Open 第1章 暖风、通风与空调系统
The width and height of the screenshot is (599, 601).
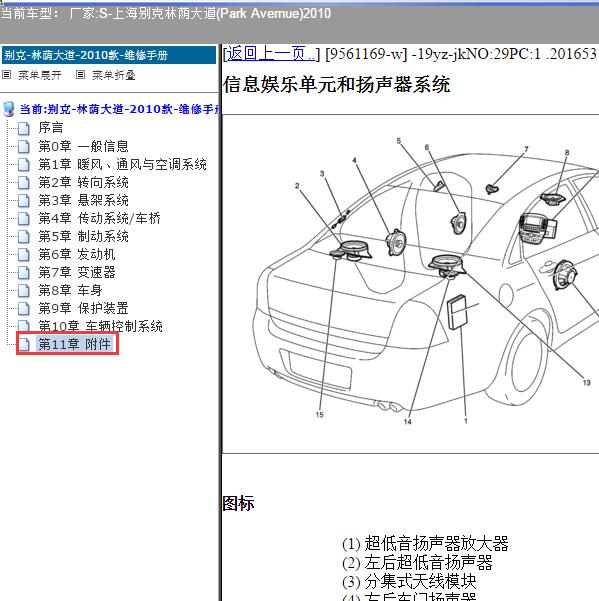tap(123, 164)
